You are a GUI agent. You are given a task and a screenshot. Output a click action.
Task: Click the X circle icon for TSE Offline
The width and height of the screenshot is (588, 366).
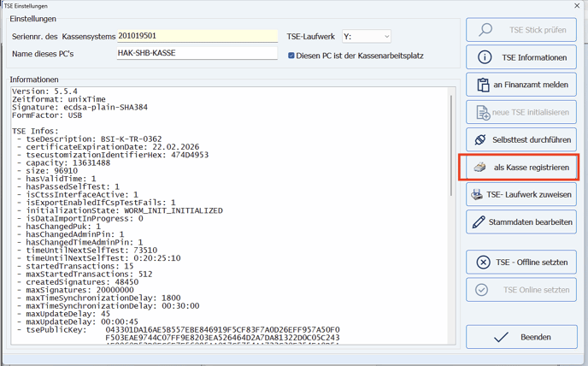coord(483,263)
